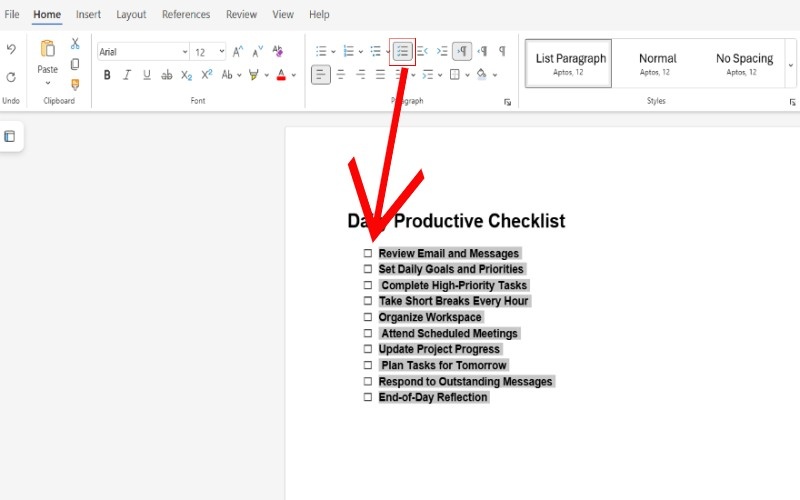Viewport: 800px width, 500px height.
Task: Insert a multilevel list
Action: coord(376,51)
